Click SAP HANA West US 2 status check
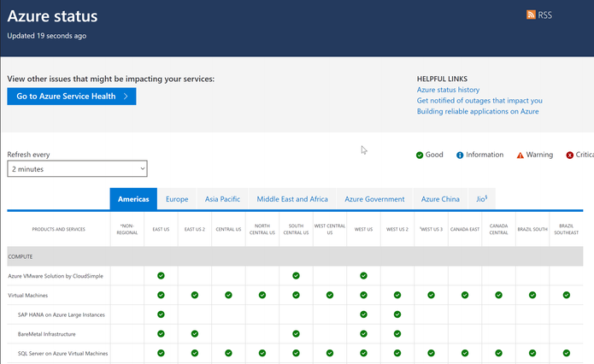Viewport: 594px width, 364px height. point(397,314)
